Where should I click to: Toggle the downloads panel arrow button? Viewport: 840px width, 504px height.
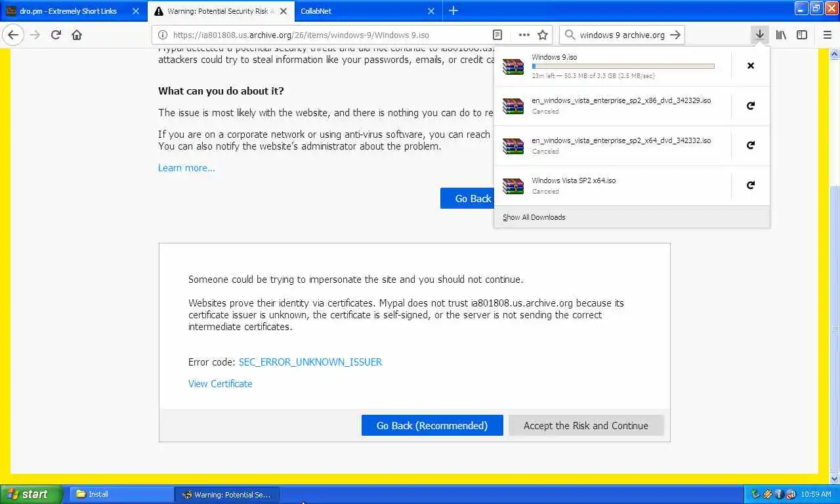pos(759,35)
